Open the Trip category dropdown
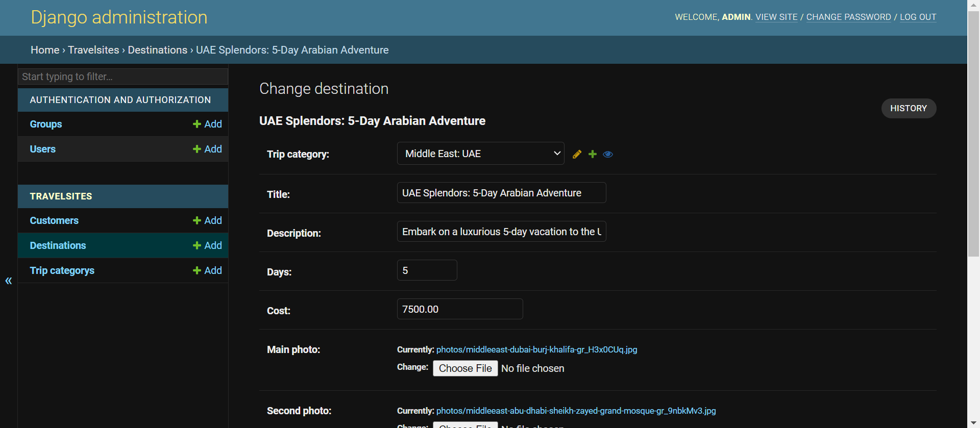The height and width of the screenshot is (428, 980). pos(480,154)
